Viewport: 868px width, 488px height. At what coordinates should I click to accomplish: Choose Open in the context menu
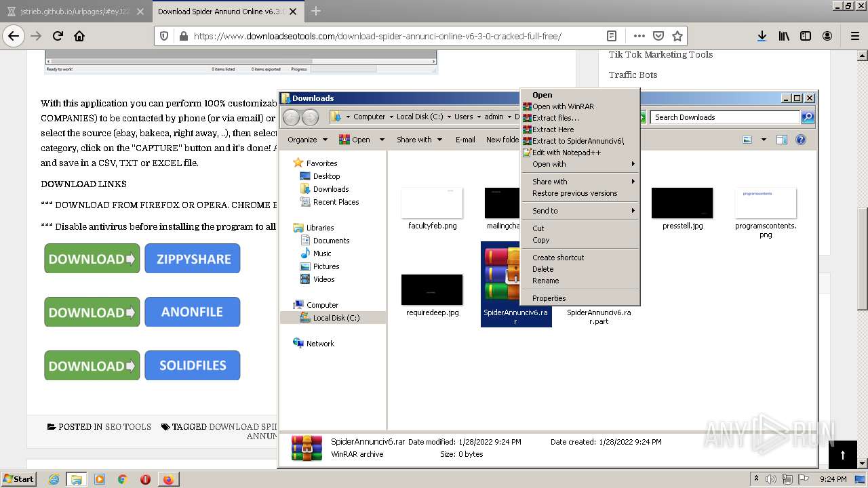(x=580, y=95)
